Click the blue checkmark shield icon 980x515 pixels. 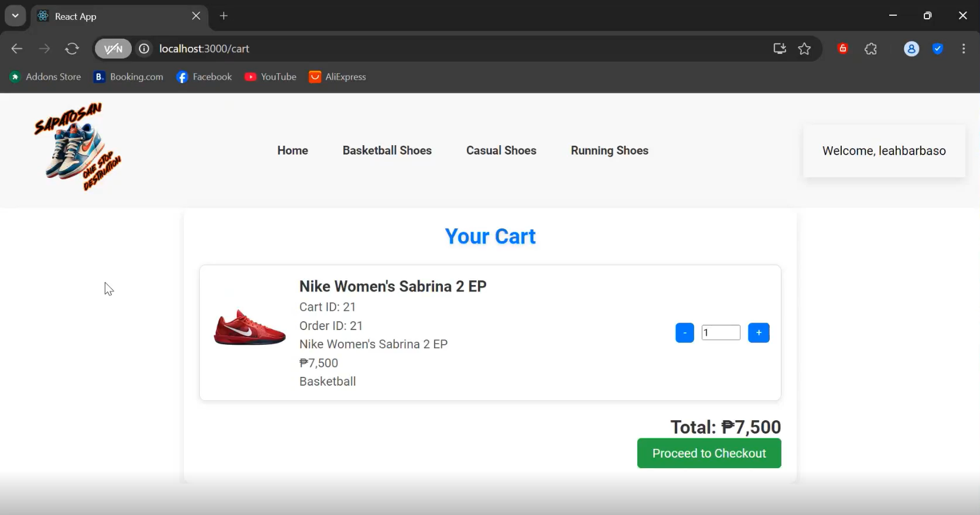(x=938, y=49)
